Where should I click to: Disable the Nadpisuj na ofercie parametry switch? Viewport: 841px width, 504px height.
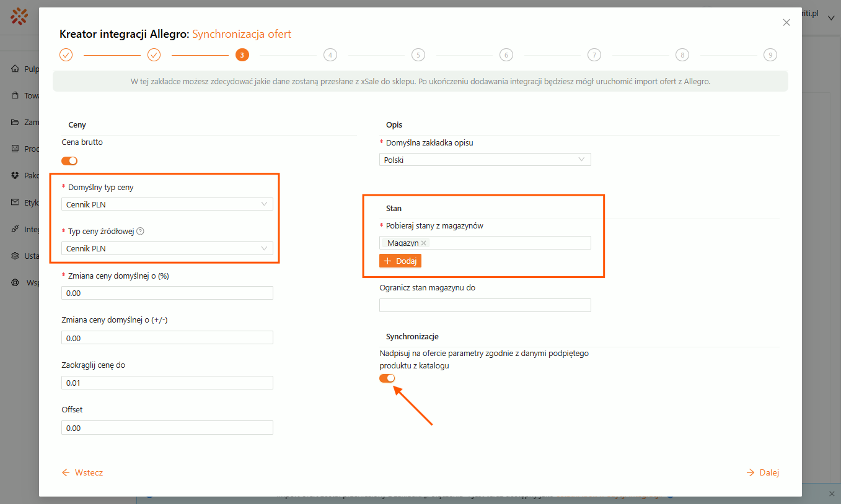pos(387,378)
